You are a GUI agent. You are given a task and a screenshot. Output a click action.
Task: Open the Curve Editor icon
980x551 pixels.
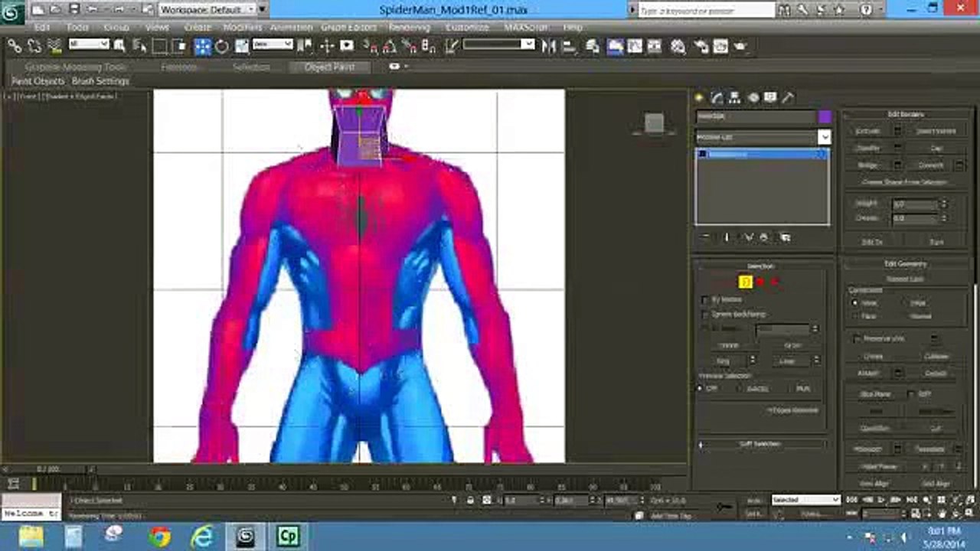(635, 46)
